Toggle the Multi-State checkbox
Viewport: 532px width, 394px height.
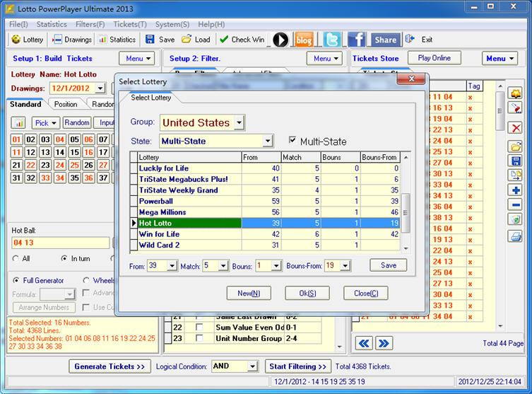point(292,140)
